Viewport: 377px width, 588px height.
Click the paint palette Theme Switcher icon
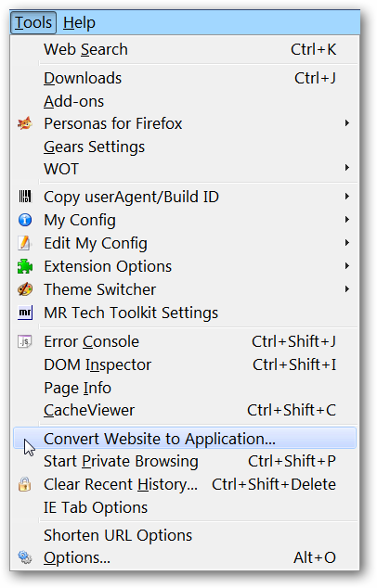point(25,289)
